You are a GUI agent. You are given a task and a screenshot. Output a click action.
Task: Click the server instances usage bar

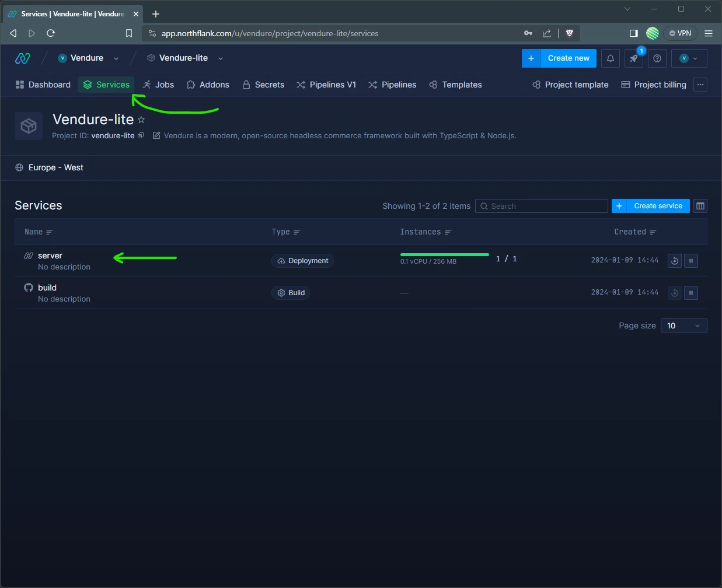coord(444,255)
